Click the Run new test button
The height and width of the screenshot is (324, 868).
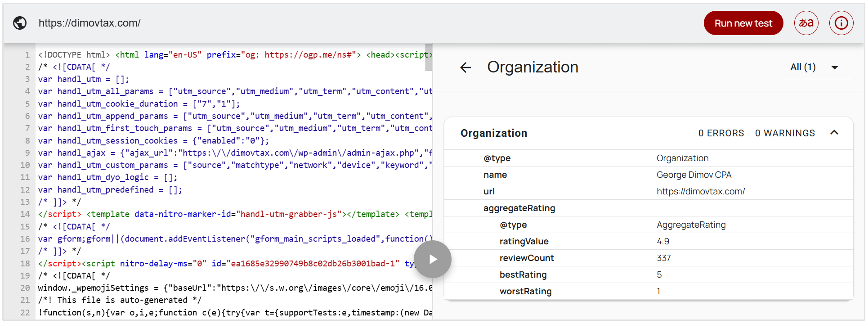(743, 23)
